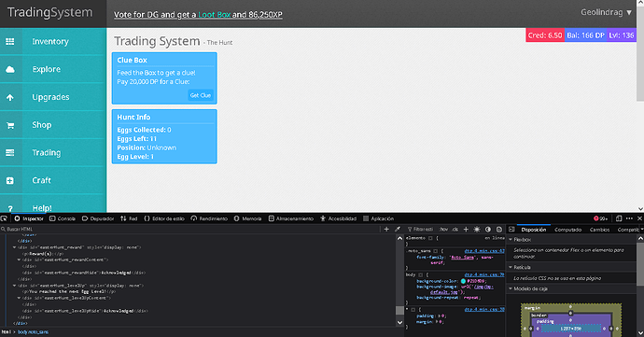This screenshot has width=644, height=337.
Task: Click the Shop cart icon
Action: point(10,125)
